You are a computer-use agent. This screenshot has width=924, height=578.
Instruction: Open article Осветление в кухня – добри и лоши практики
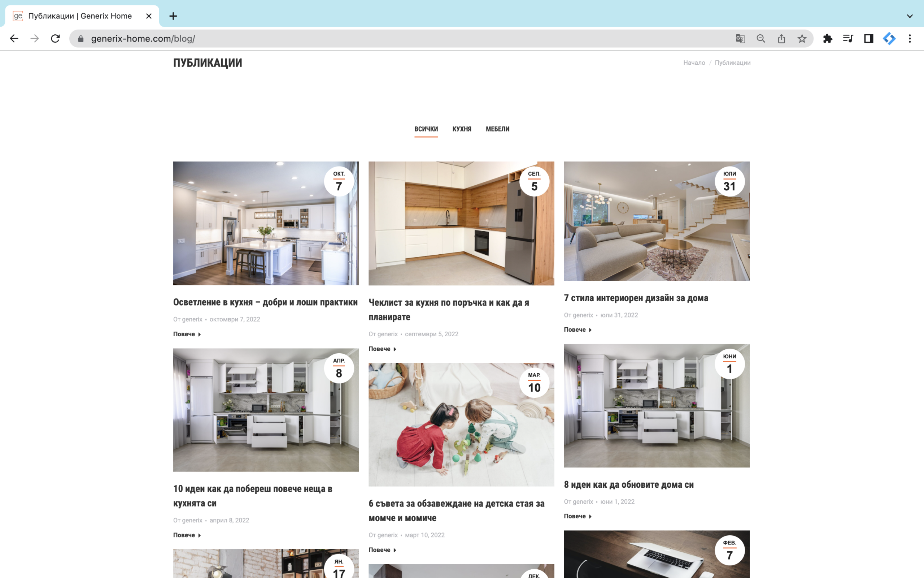tap(265, 302)
